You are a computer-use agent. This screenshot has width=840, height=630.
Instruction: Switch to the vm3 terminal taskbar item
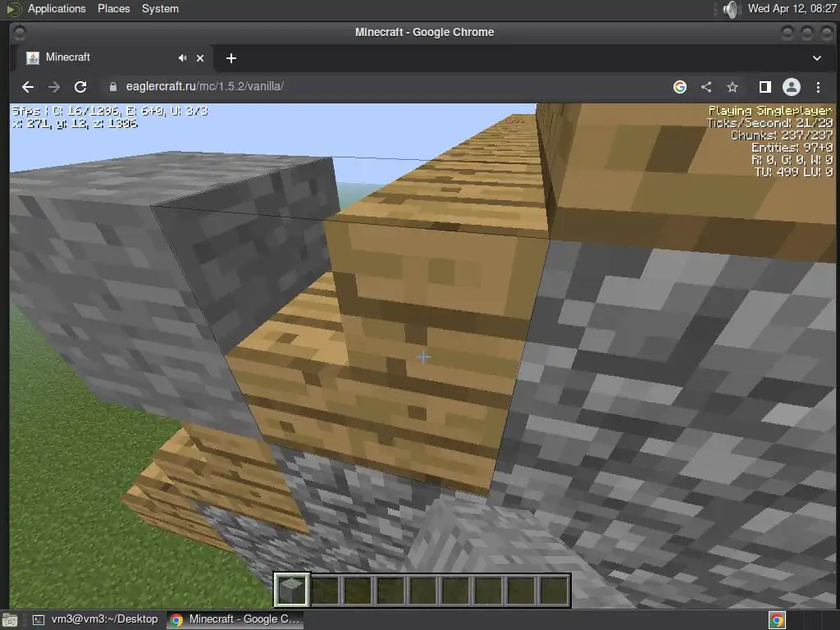pyautogui.click(x=95, y=619)
